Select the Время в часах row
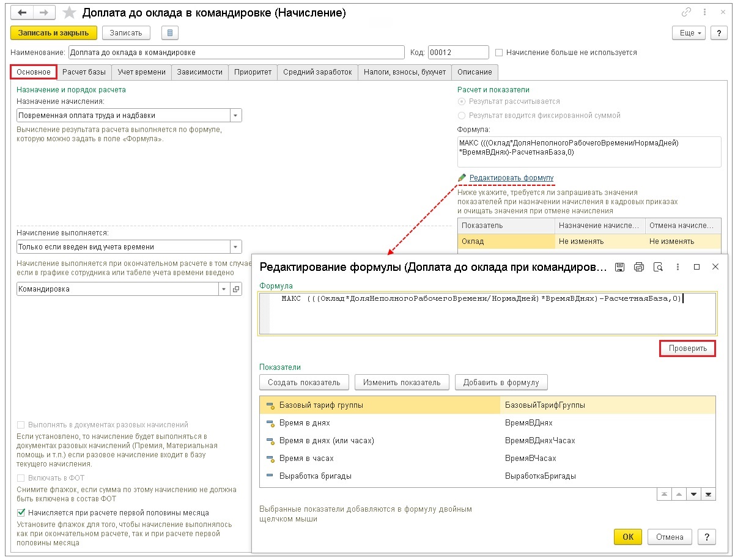Screen dimensions: 735x560 (x=487, y=459)
